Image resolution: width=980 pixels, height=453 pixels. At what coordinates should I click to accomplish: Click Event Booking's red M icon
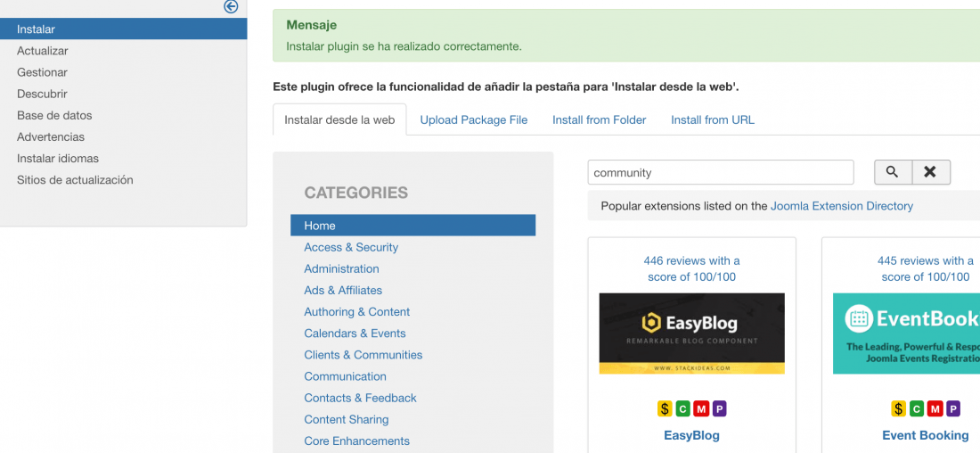[x=935, y=409]
